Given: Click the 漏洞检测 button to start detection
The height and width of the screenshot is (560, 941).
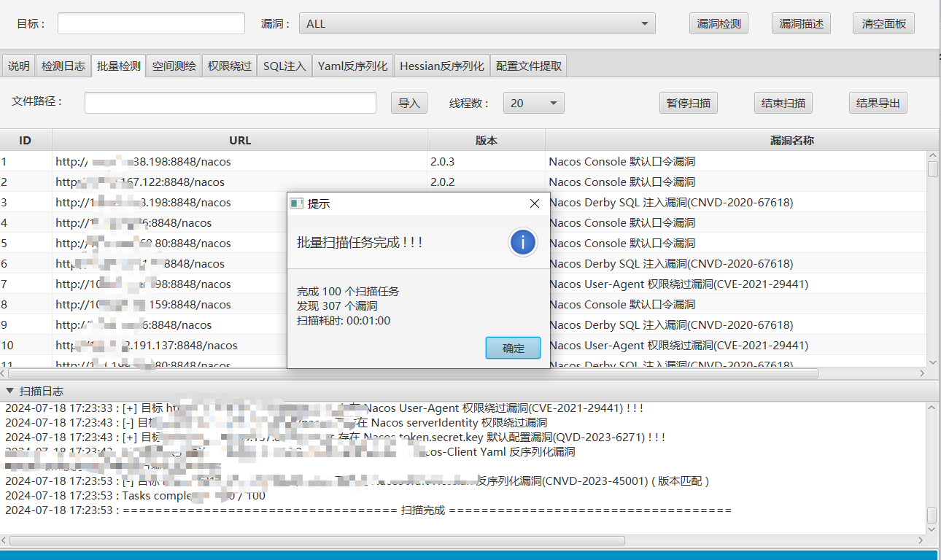Looking at the screenshot, I should [718, 23].
